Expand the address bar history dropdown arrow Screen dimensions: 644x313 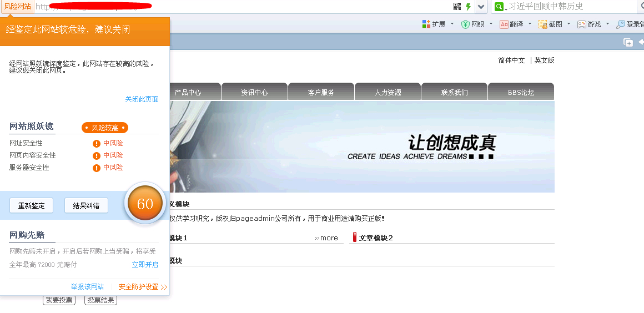[x=481, y=7]
